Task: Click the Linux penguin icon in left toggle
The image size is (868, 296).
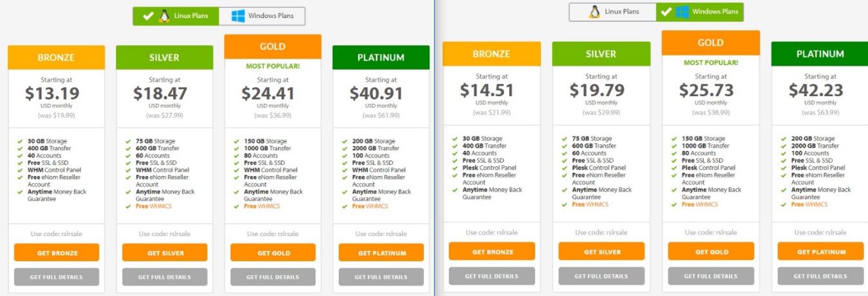Action: pyautogui.click(x=164, y=16)
